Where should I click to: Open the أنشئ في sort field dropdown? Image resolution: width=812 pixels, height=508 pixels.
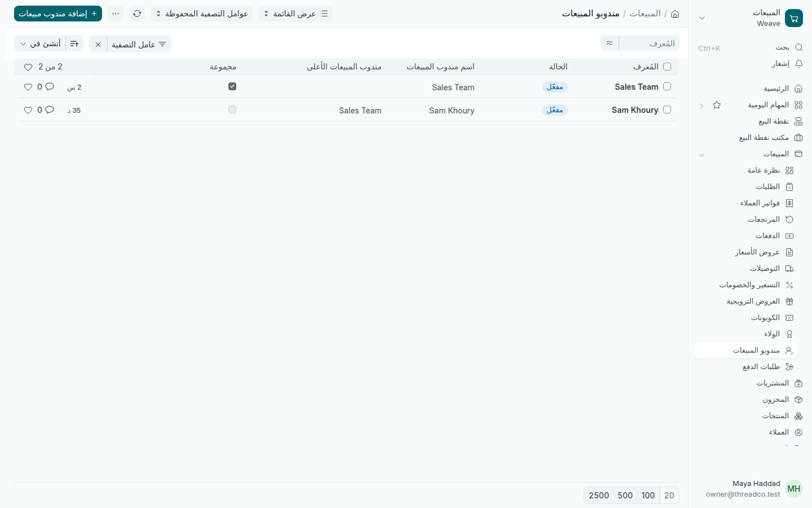click(x=40, y=44)
